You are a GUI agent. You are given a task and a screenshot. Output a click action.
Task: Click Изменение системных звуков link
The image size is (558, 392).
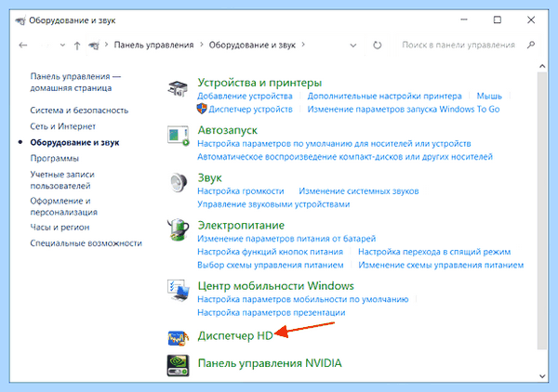click(x=359, y=191)
